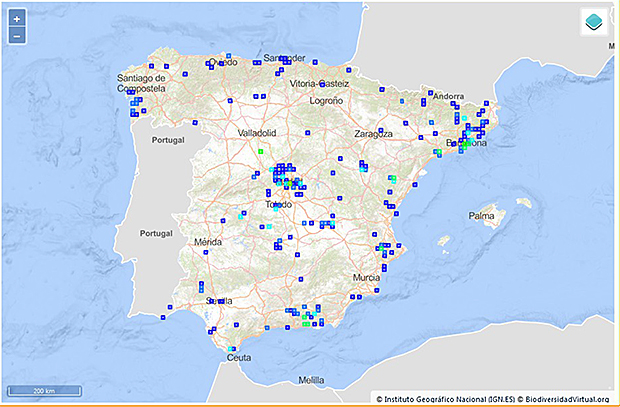Open the map layer switcher
Viewport: 620px width, 407px height.
(593, 24)
